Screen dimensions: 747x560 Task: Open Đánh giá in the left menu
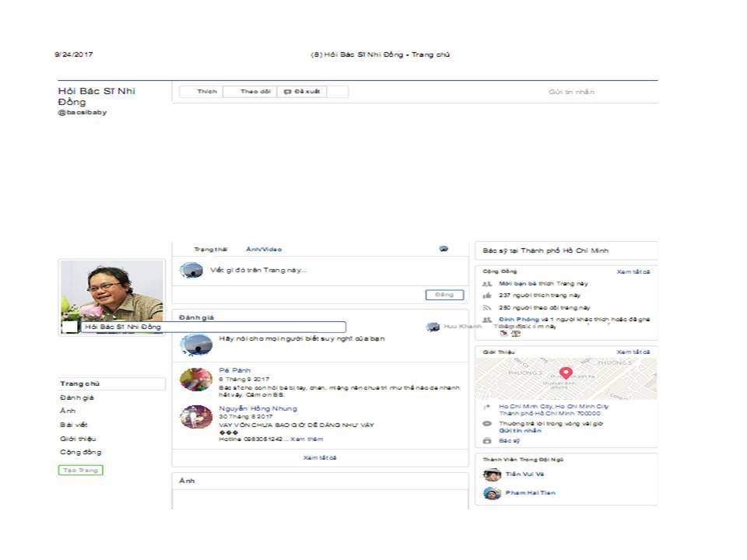tap(77, 397)
